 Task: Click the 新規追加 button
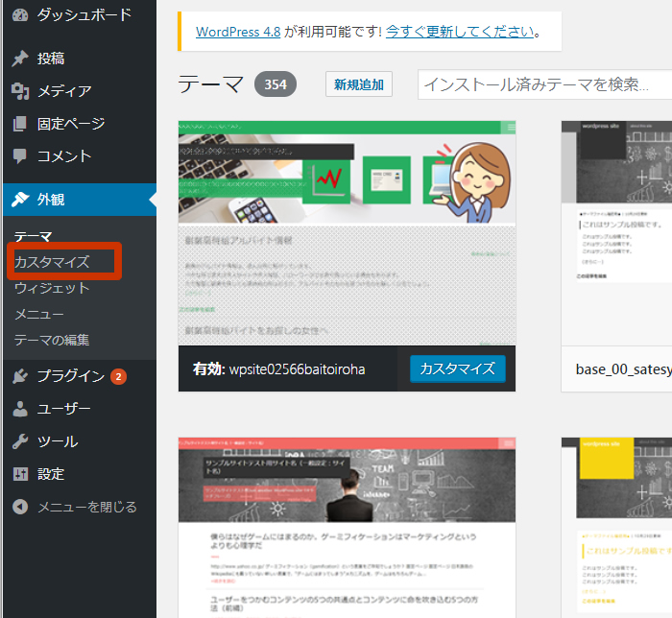[x=359, y=84]
